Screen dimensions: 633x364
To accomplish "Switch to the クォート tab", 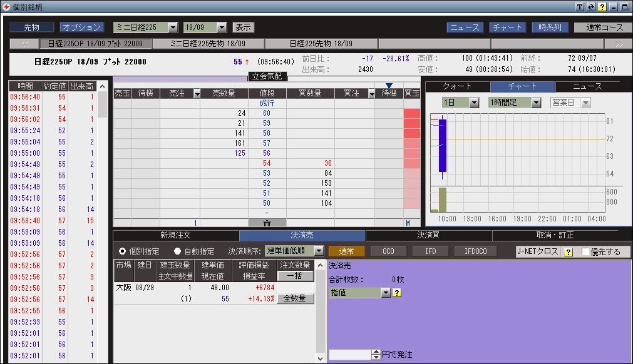I will [458, 86].
